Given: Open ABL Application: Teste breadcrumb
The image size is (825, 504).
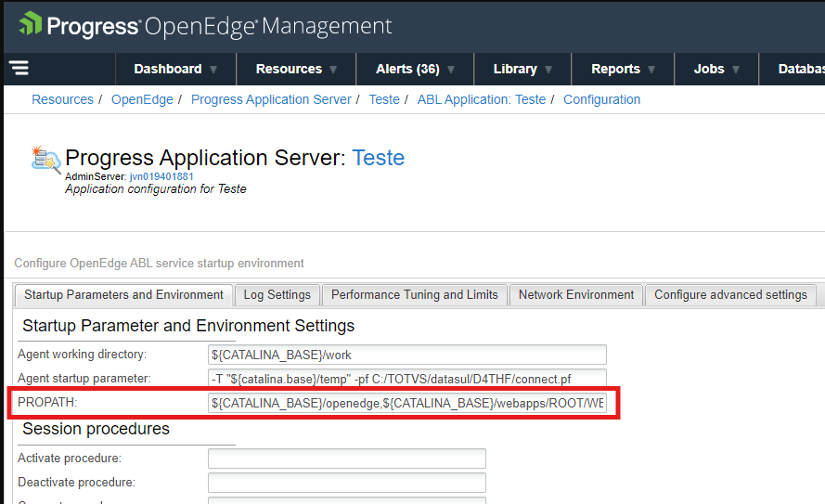Looking at the screenshot, I should click(x=482, y=99).
